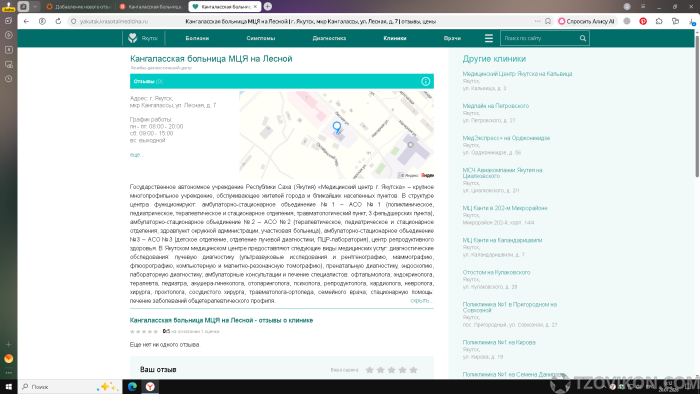Open МЦ Канти в 202-м Микрорайоне link

[x=504, y=208]
